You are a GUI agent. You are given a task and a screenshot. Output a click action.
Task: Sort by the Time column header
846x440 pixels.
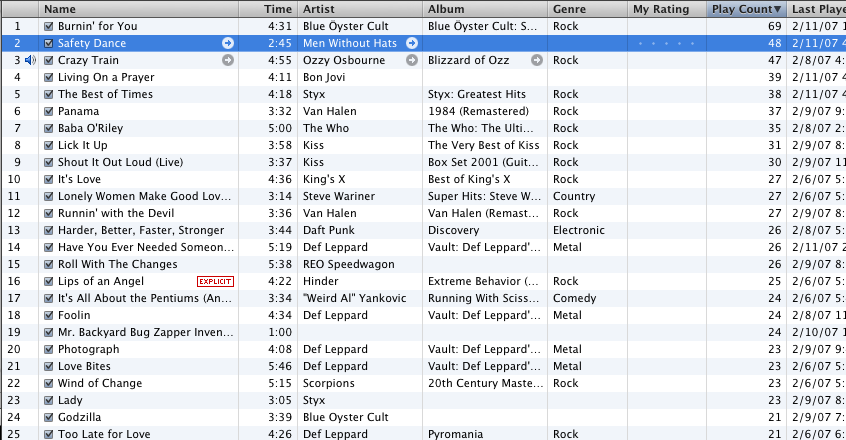coord(268,9)
